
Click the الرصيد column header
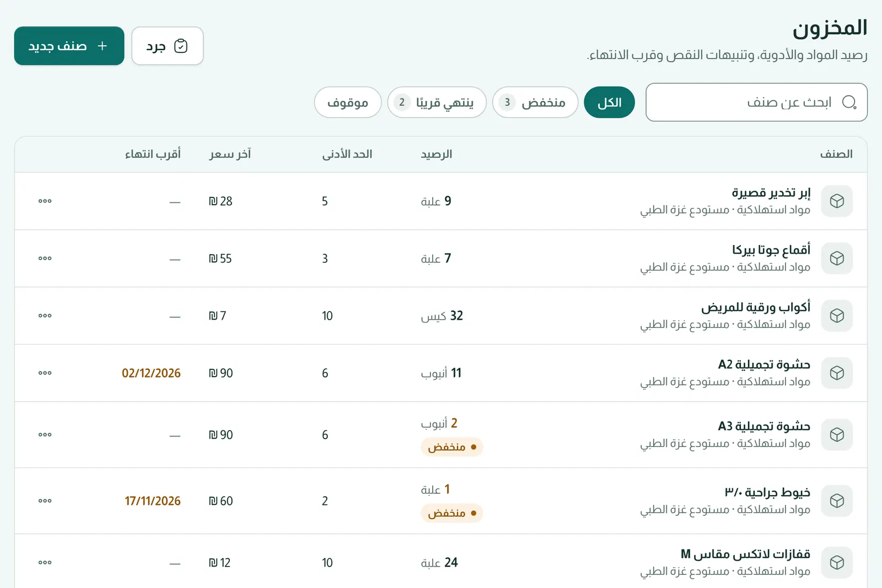[x=437, y=154]
